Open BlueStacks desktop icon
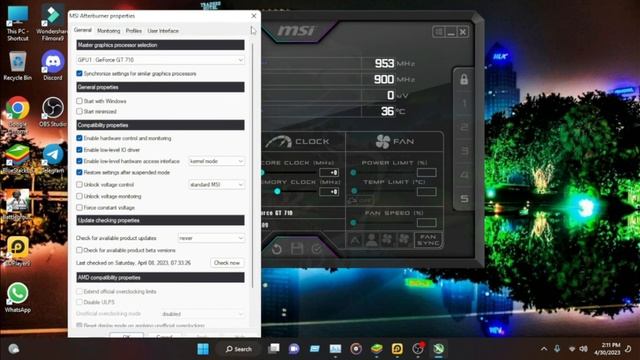640x360 pixels. click(17, 158)
